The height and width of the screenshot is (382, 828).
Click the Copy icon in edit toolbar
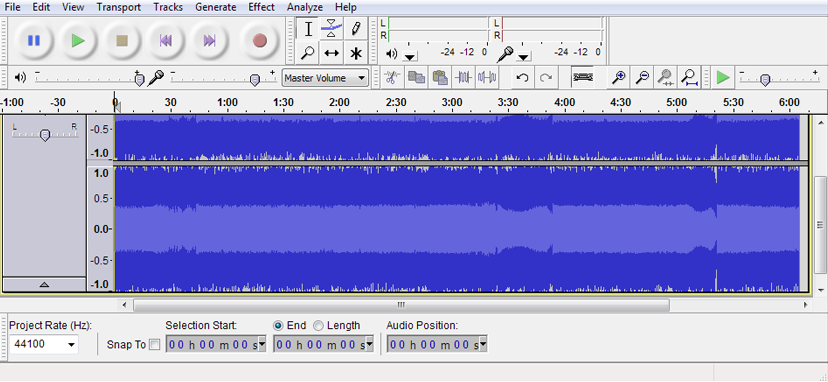point(416,78)
